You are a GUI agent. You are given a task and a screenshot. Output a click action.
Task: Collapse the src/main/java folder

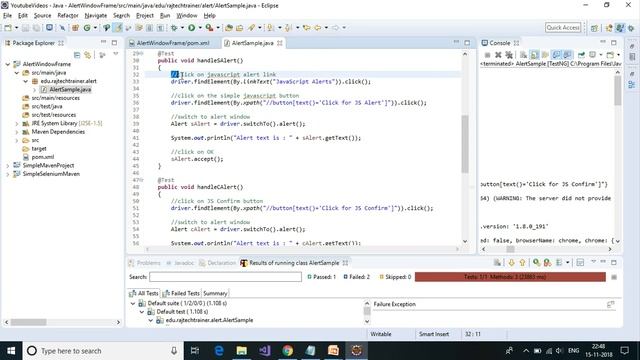click(x=17, y=73)
